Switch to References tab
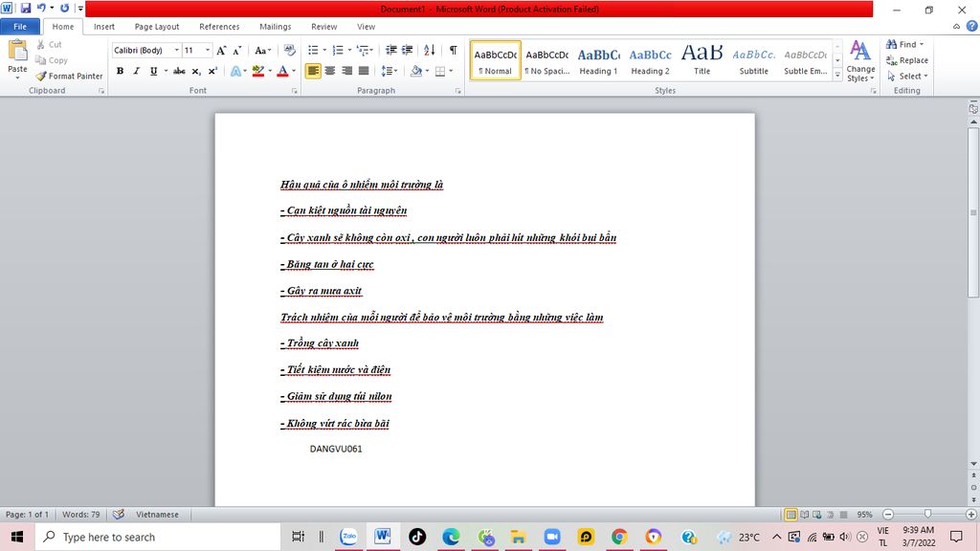Screen dimensions: 980x551 (219, 26)
